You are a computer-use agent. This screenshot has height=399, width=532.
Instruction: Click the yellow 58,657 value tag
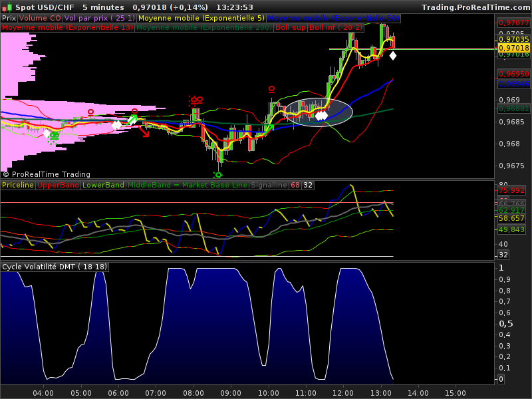511,218
